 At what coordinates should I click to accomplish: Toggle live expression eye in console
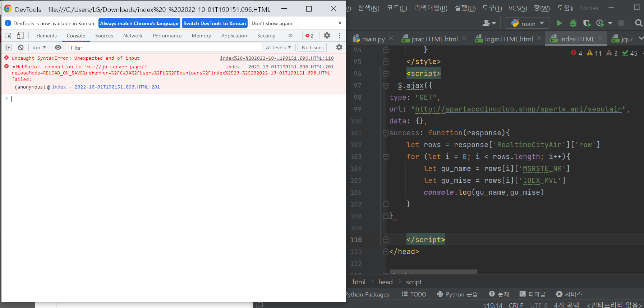(x=58, y=47)
